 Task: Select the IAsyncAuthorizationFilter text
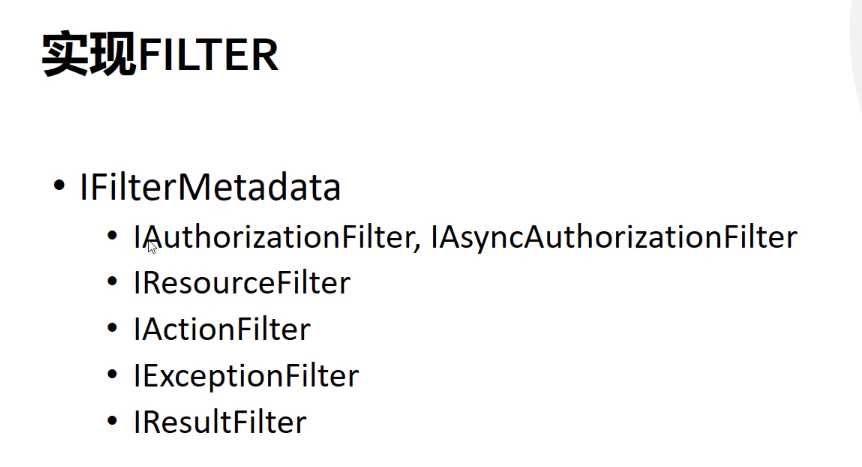coord(614,237)
